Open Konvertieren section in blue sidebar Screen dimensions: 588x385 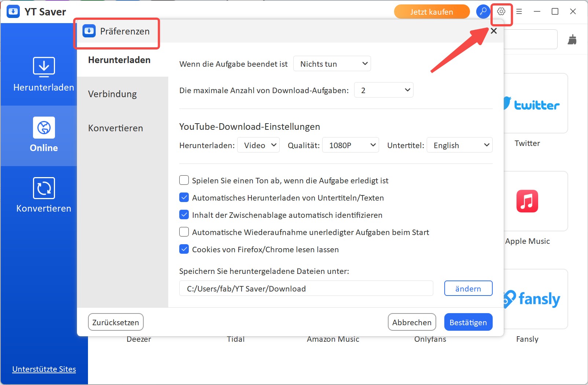click(x=44, y=195)
